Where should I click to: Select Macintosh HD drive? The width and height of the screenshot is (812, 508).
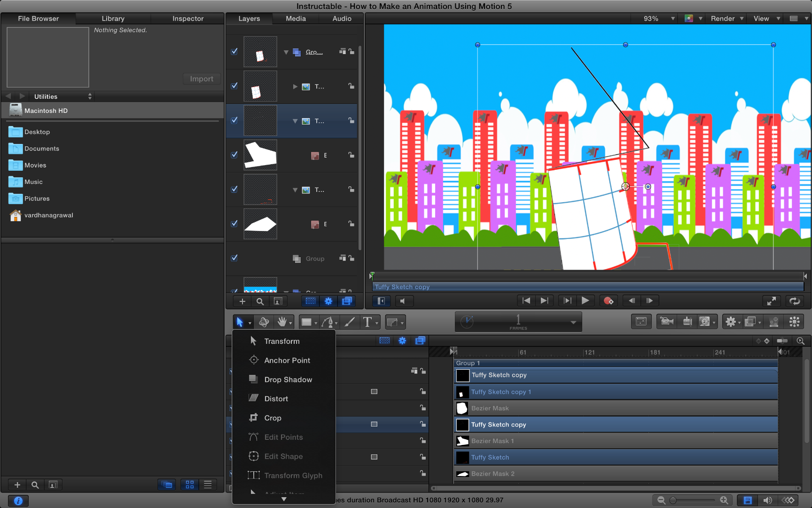tap(113, 111)
